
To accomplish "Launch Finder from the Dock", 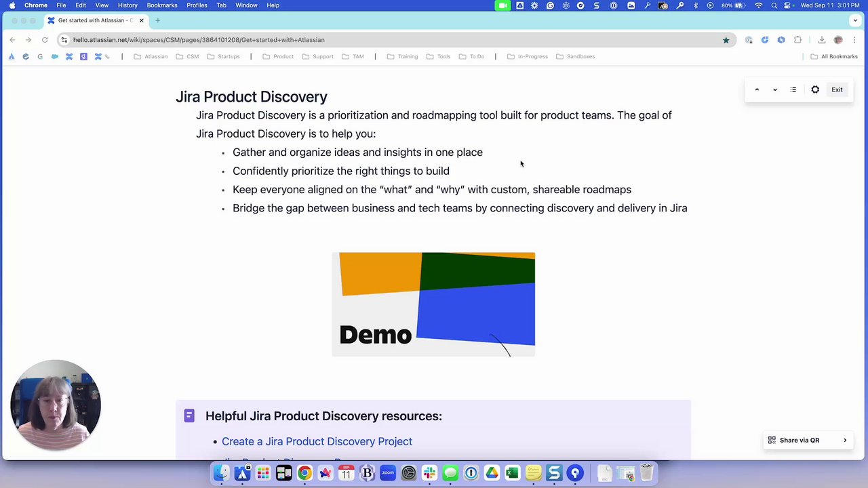I will pyautogui.click(x=221, y=472).
